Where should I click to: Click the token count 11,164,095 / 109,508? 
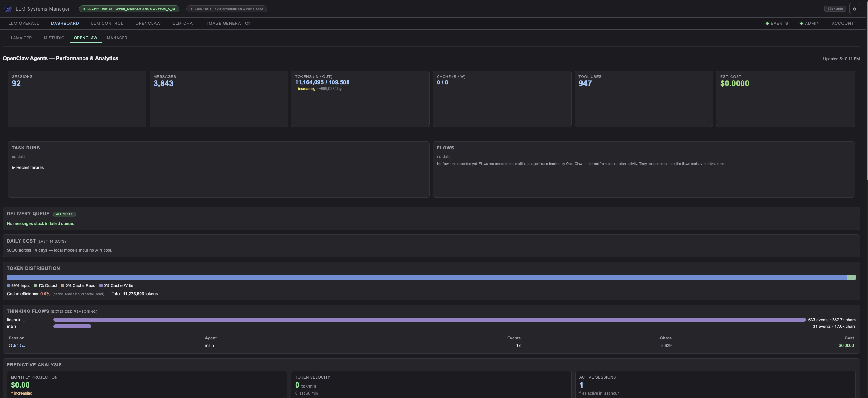coord(322,82)
